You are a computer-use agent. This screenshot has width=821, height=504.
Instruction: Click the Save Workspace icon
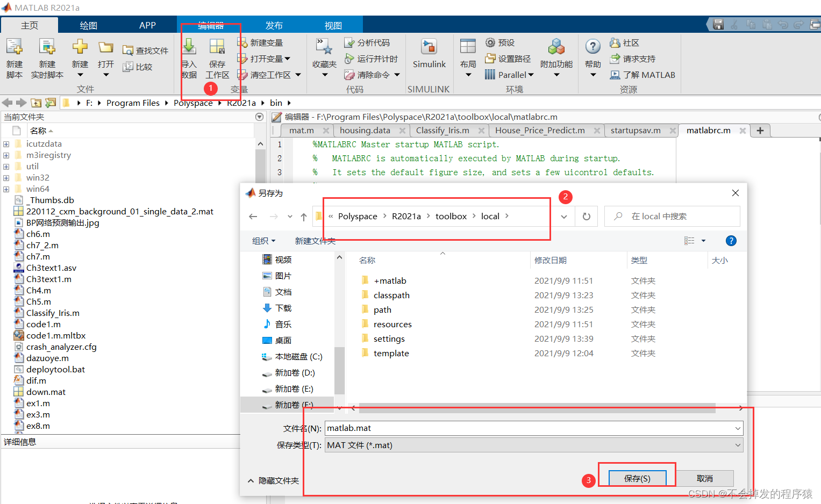218,58
